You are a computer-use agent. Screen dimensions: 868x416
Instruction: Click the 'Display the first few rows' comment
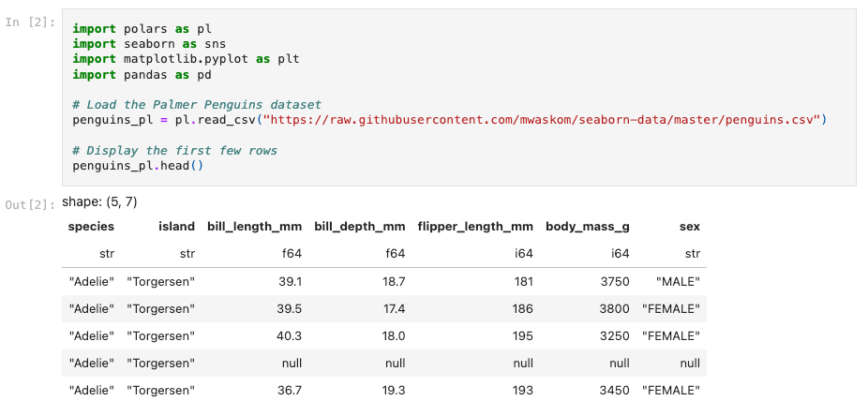175,151
